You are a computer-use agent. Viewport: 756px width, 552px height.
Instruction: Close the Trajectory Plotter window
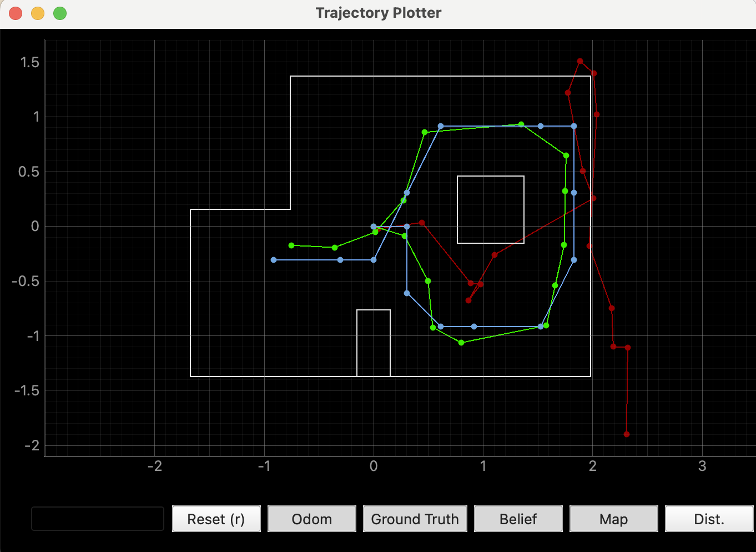(x=16, y=13)
